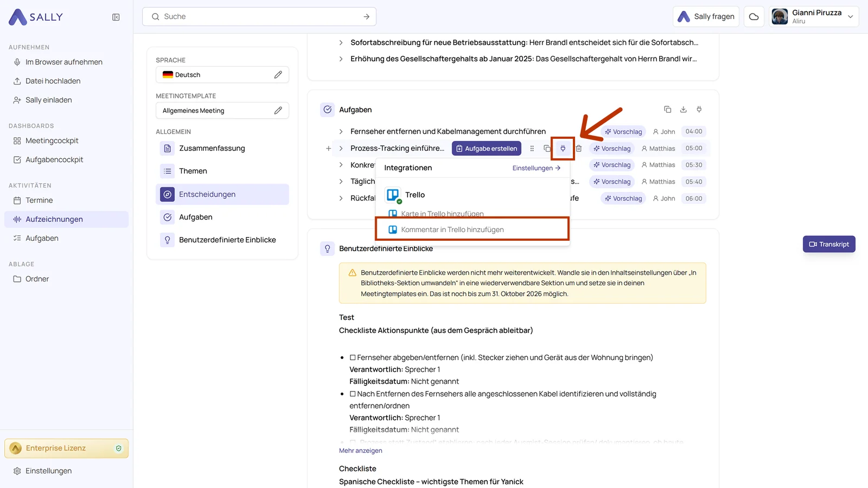The height and width of the screenshot is (488, 868).
Task: Click timestamp 05:30 in task list
Action: (694, 165)
